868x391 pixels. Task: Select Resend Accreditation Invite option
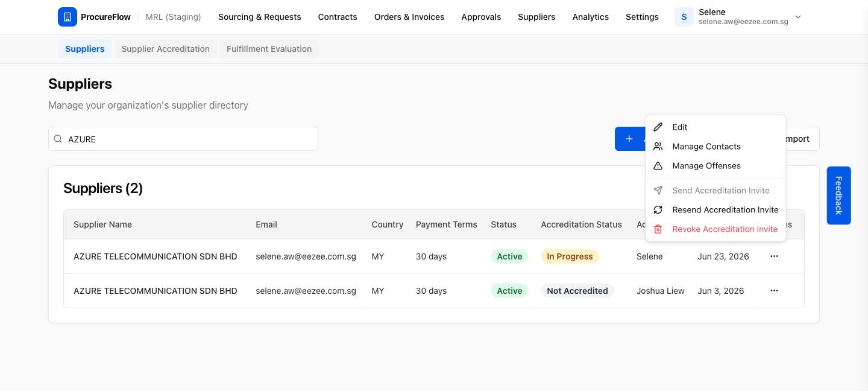715,209
